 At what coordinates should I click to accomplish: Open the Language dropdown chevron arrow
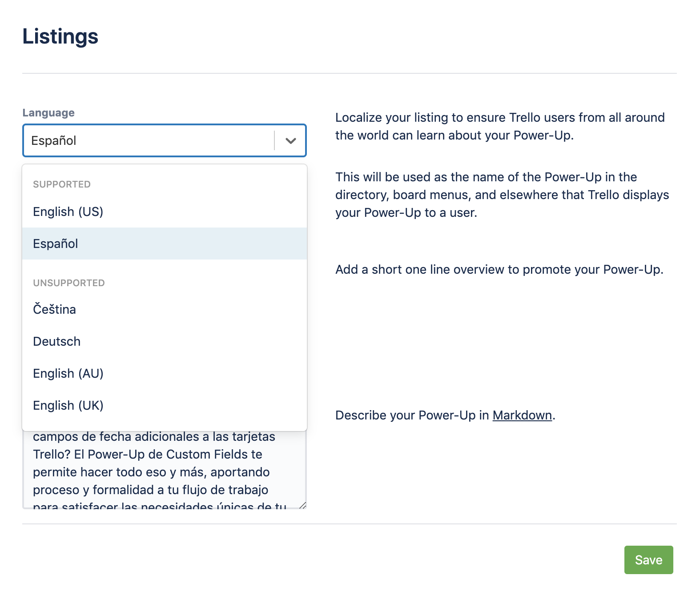pos(291,141)
